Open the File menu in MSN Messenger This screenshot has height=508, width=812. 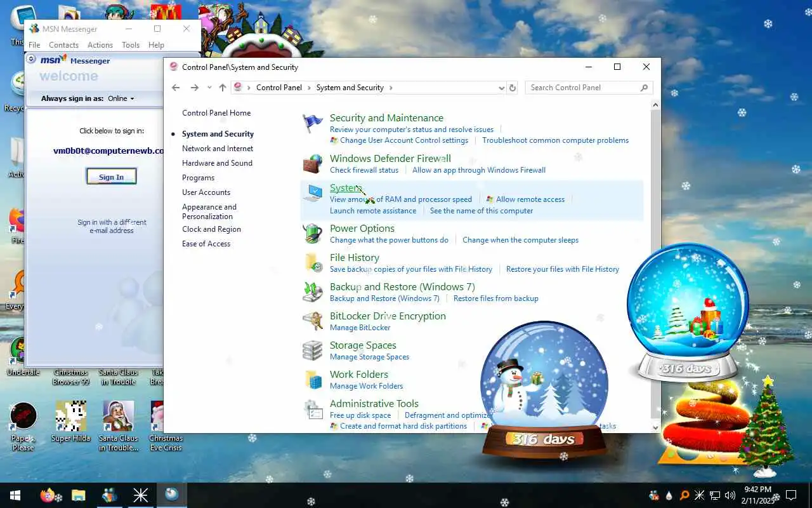click(34, 45)
